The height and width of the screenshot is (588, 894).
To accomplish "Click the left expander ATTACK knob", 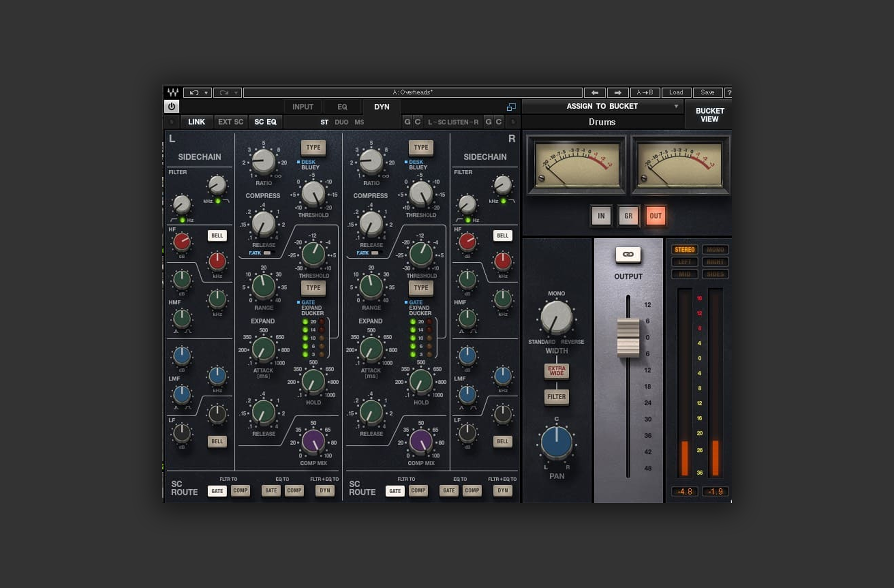I will [263, 349].
